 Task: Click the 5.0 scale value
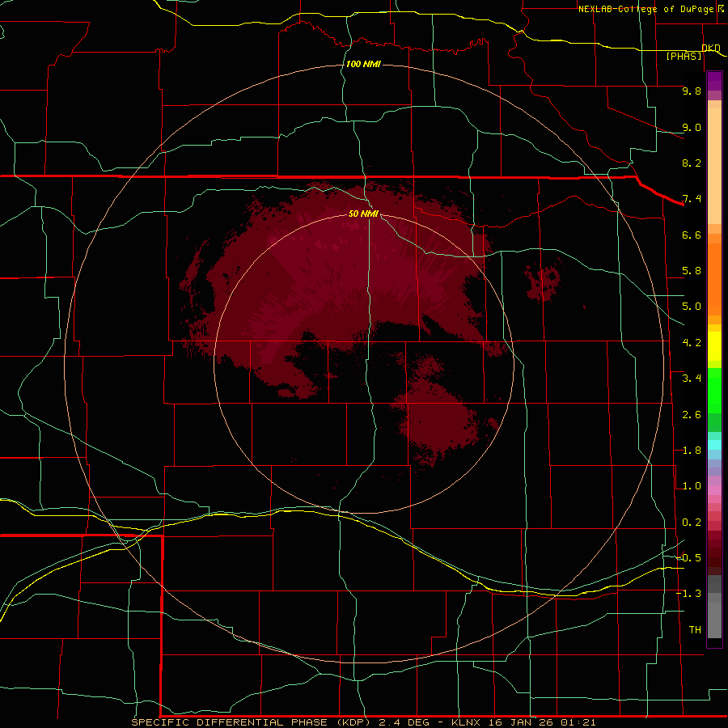click(x=692, y=307)
